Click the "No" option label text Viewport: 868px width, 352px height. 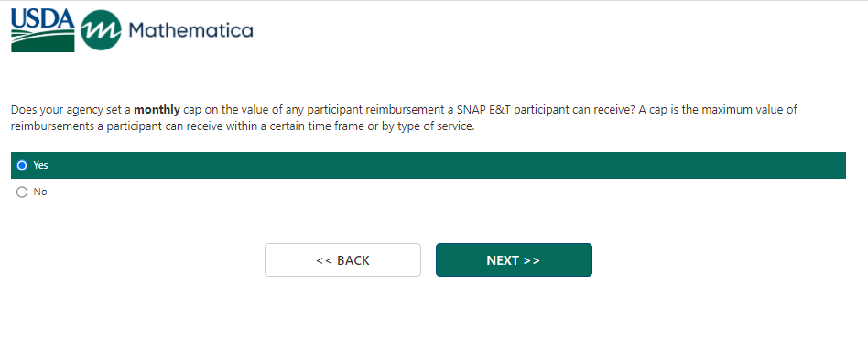click(x=40, y=192)
